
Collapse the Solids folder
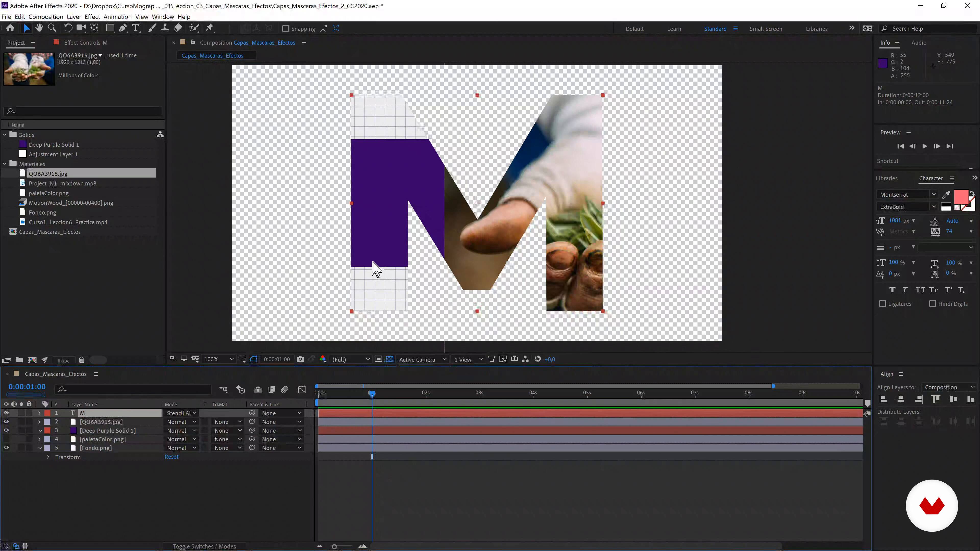tap(5, 135)
